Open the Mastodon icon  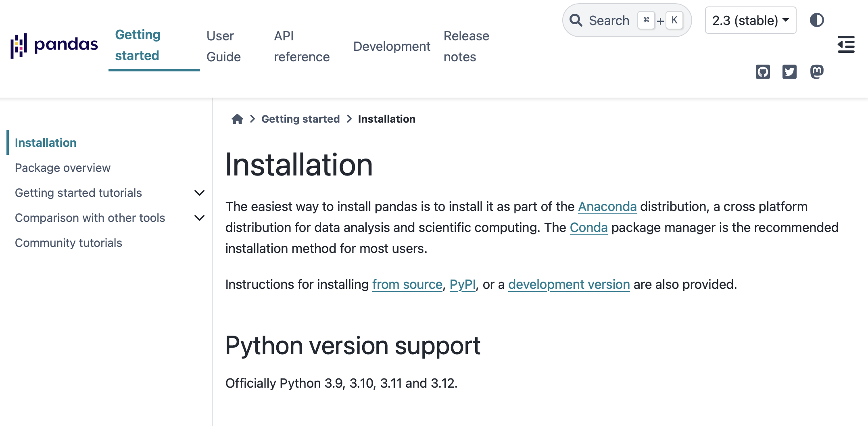[x=817, y=72]
